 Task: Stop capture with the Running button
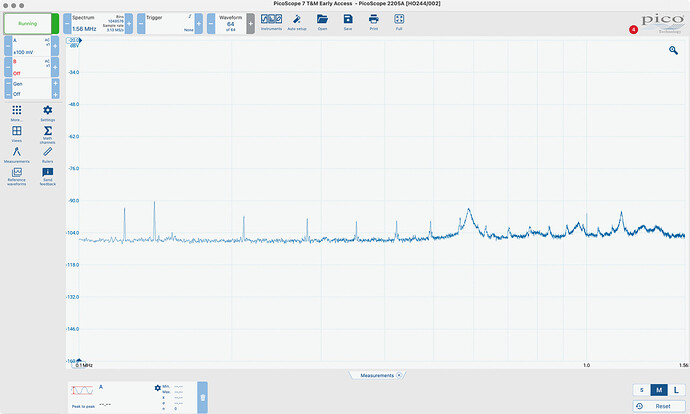tap(27, 24)
